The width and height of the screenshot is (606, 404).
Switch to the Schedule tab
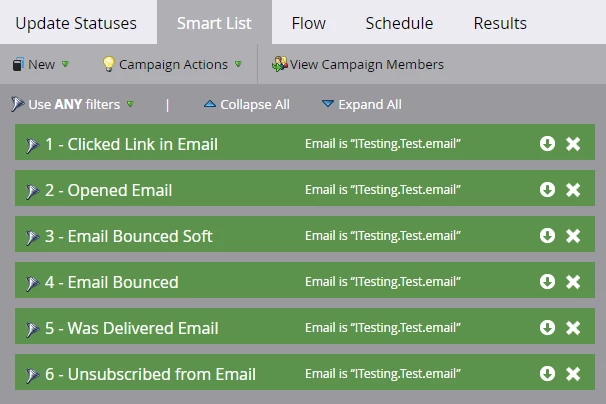pos(399,23)
